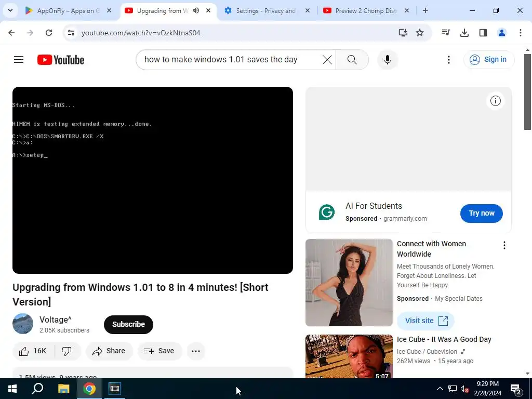Open Chrome downloads
This screenshot has height=399, width=532.
464,33
